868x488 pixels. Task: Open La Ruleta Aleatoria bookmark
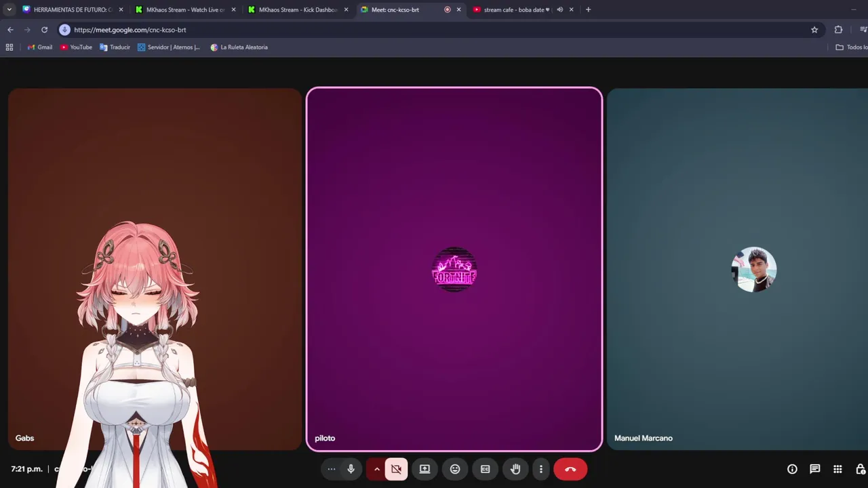pyautogui.click(x=239, y=47)
